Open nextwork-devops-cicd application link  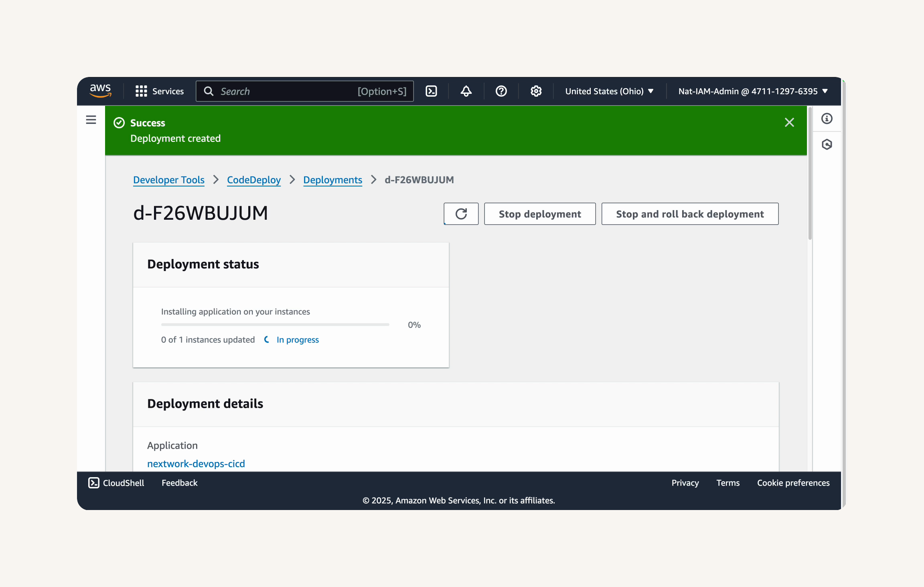[x=196, y=464]
